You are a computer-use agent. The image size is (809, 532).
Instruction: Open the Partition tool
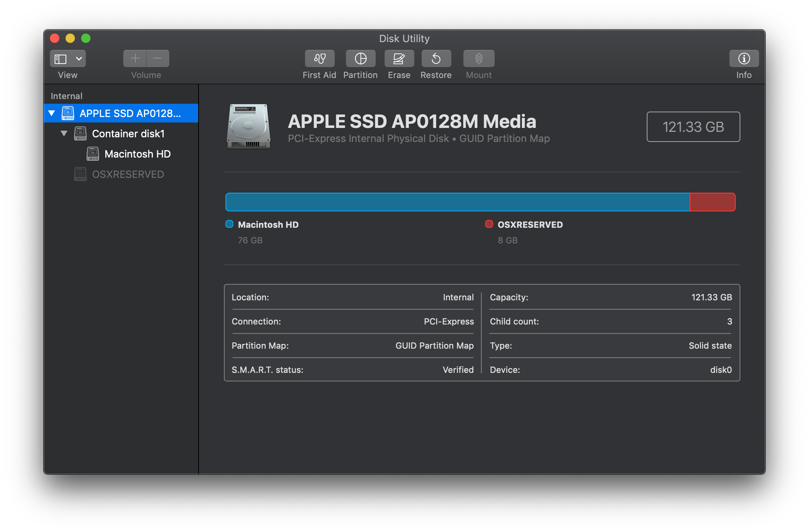pos(360,59)
